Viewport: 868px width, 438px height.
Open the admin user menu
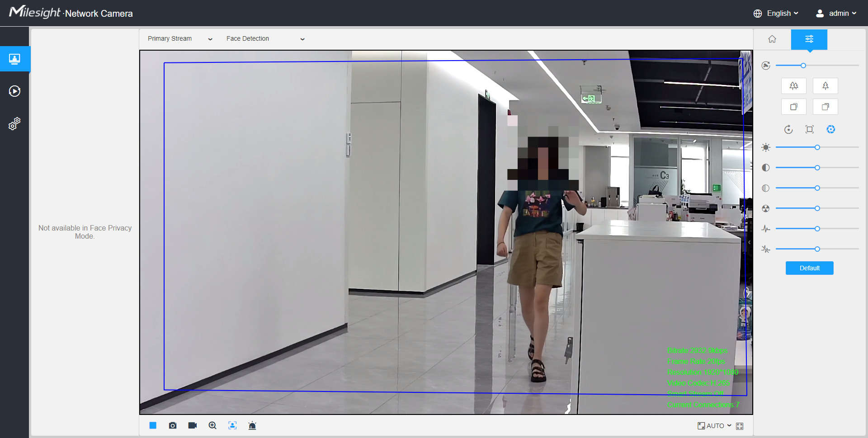pyautogui.click(x=836, y=14)
